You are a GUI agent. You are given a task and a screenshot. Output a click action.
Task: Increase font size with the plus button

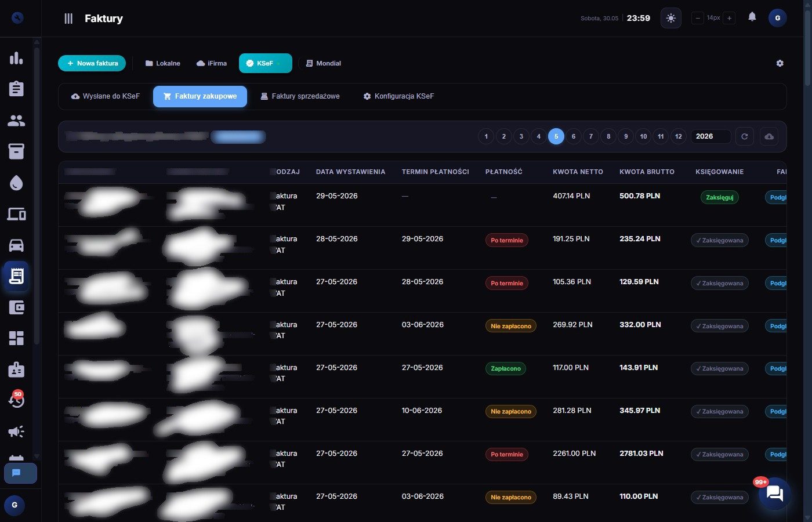click(x=729, y=18)
